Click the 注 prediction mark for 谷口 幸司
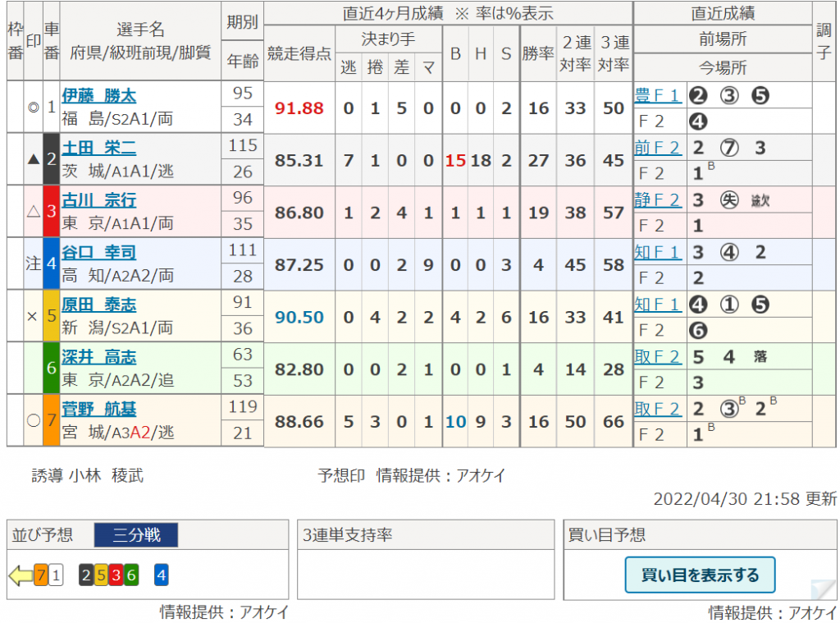The height and width of the screenshot is (623, 840). click(x=33, y=263)
